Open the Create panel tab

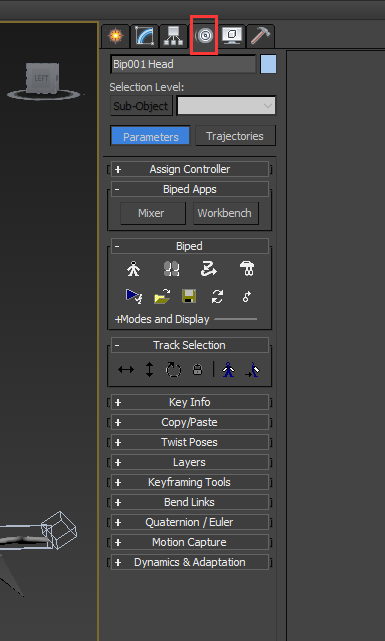pos(116,36)
